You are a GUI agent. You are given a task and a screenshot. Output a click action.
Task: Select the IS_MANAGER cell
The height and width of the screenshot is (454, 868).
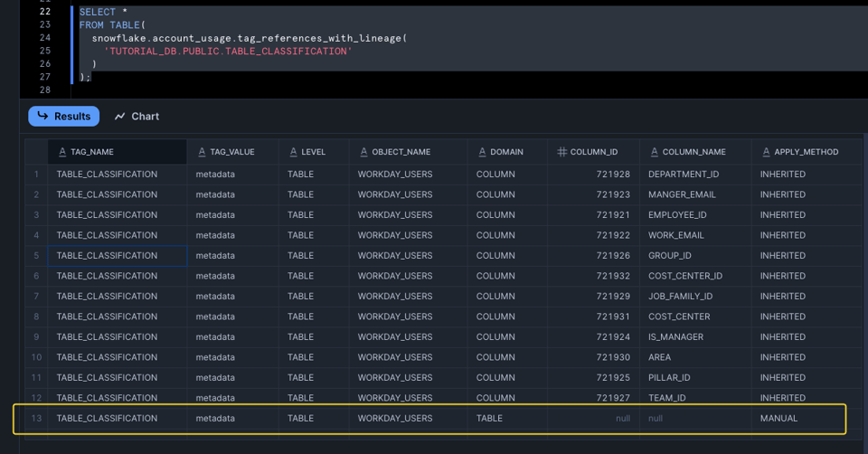[x=695, y=336]
